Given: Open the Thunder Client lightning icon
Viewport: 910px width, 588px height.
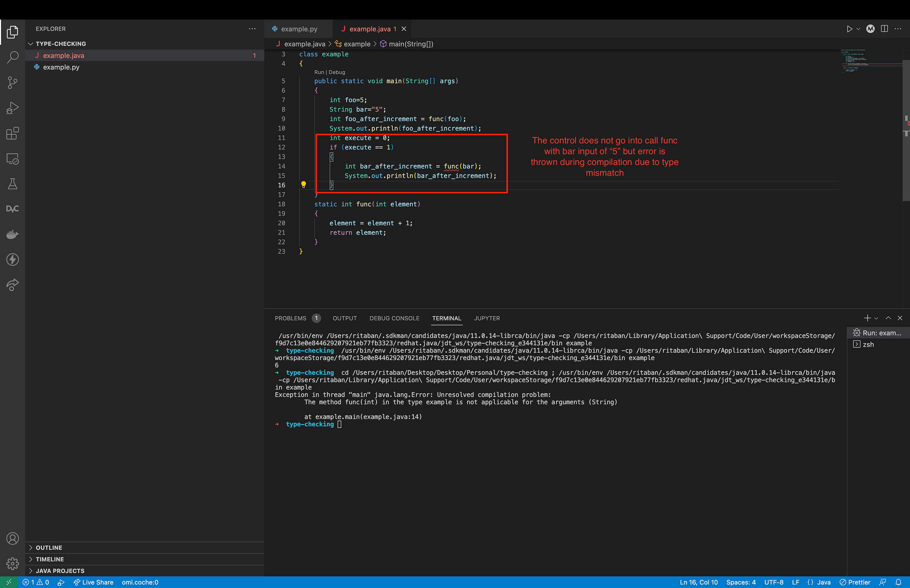Looking at the screenshot, I should click(12, 260).
